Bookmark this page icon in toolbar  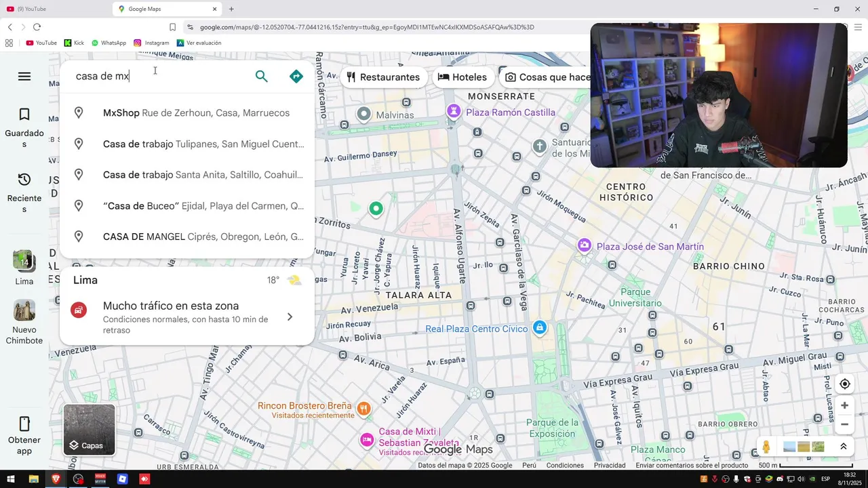click(x=172, y=27)
